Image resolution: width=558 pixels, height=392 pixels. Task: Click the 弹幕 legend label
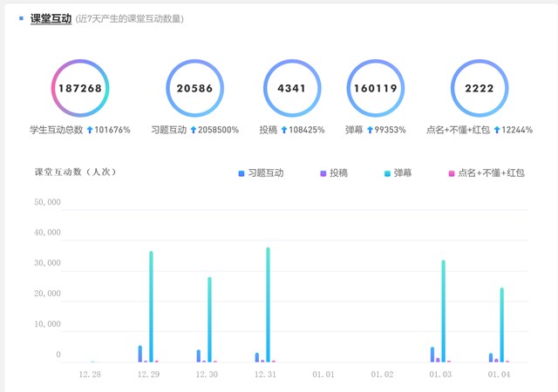pos(403,172)
